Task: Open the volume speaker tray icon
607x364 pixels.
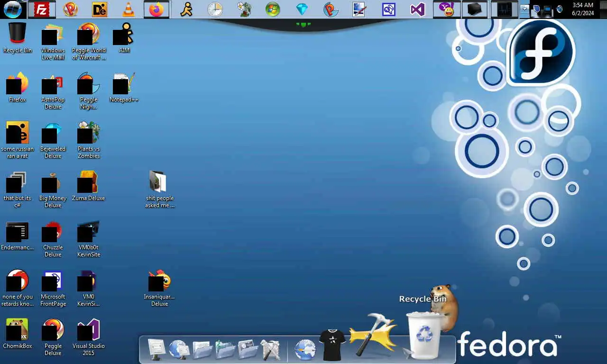Action: [x=560, y=9]
